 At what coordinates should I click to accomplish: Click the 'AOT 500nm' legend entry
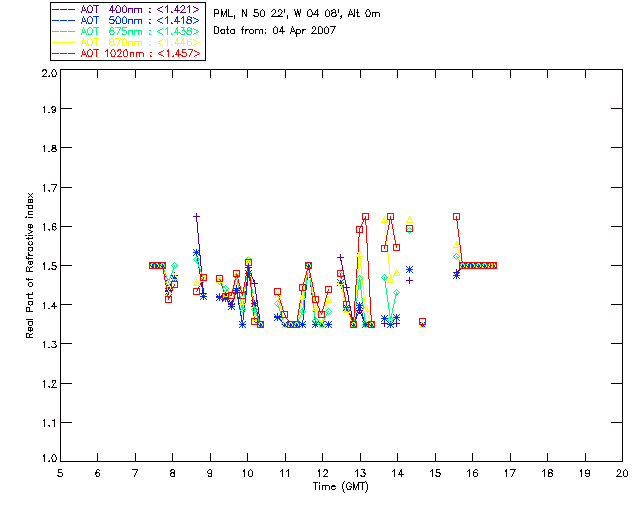[x=126, y=20]
